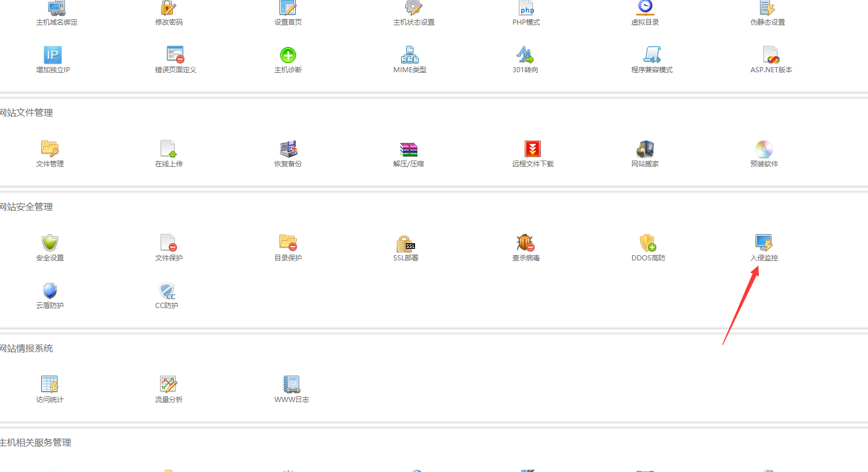Open the 网站搬家 site migration icon
Image resolution: width=868 pixels, height=472 pixels.
[x=645, y=149]
